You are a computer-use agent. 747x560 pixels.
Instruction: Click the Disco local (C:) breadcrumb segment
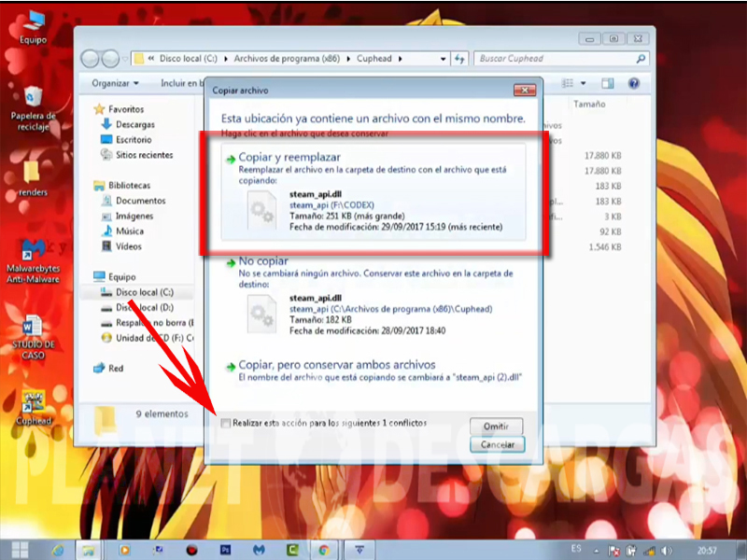(189, 59)
